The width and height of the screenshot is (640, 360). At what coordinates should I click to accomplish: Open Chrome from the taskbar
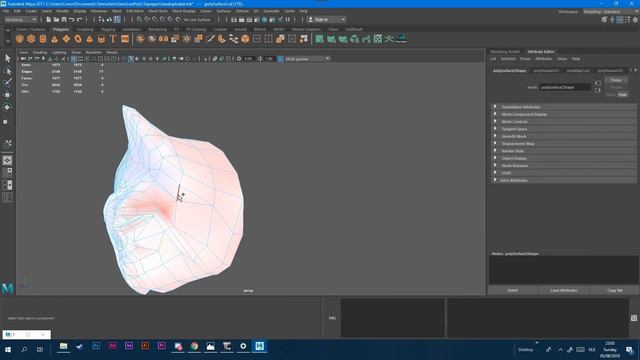coord(194,346)
